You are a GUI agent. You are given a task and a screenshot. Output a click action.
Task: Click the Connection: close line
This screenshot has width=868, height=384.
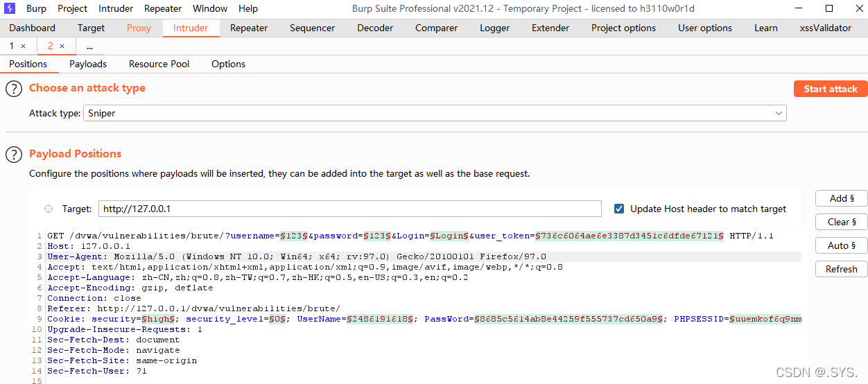click(x=94, y=298)
